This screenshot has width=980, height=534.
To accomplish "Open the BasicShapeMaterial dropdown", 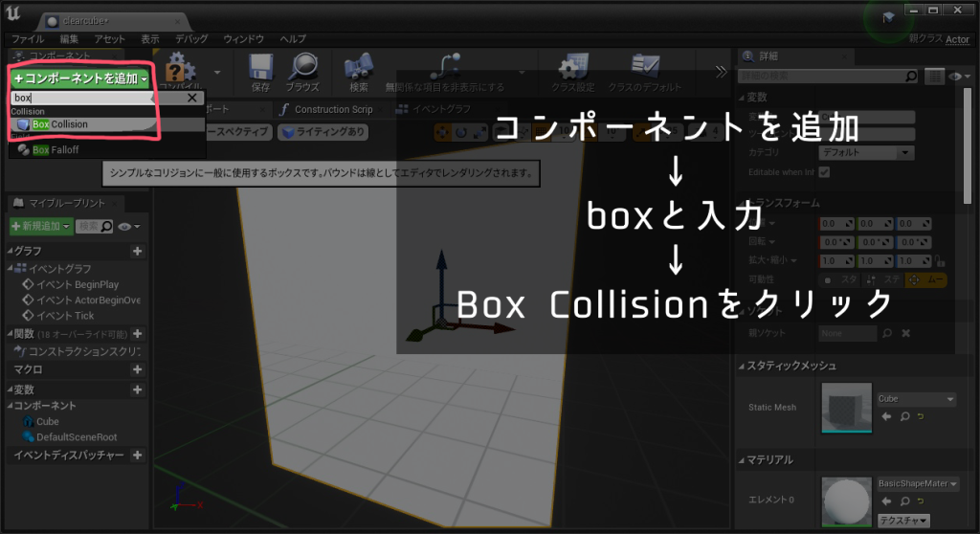I will 916,484.
